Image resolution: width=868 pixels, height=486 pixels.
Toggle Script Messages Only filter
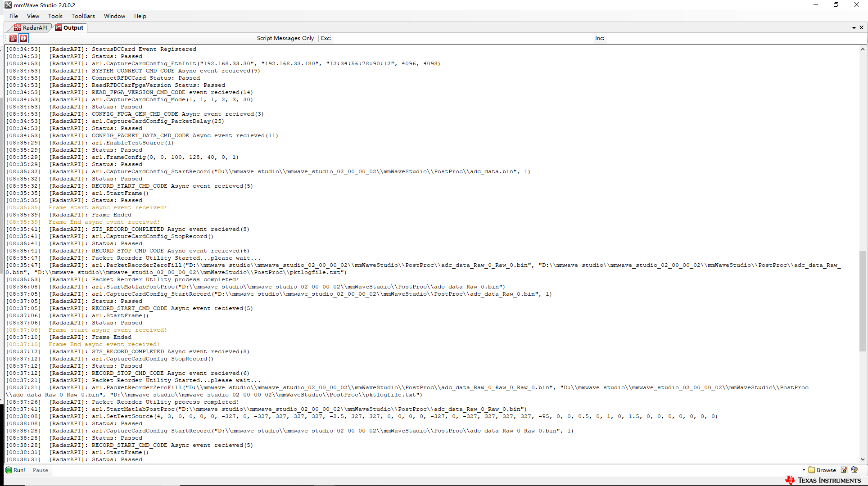point(285,38)
